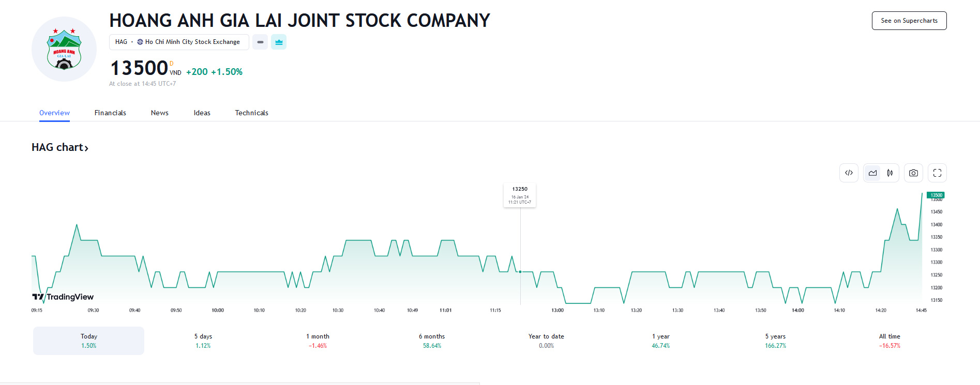Open the chart in fullscreen mode
The height and width of the screenshot is (385, 980).
tap(937, 173)
